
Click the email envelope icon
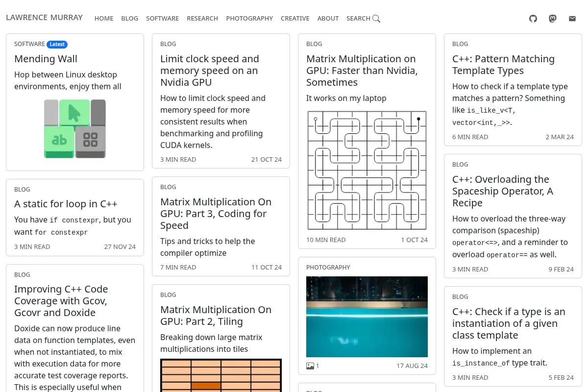point(572,19)
